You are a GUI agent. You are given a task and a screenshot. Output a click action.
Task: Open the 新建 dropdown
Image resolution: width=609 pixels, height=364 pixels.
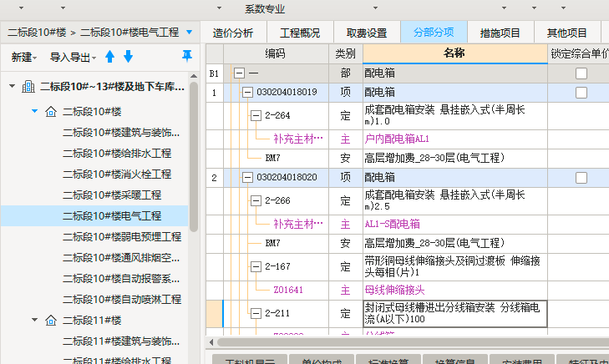24,58
